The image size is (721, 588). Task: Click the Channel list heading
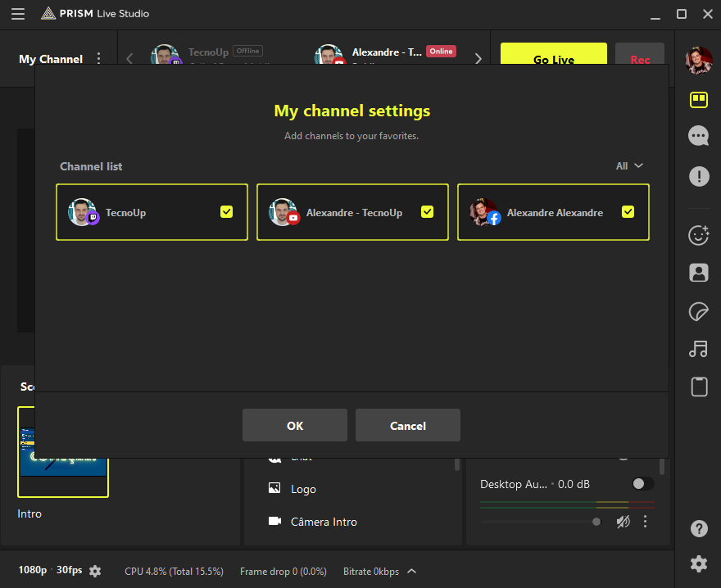91,166
